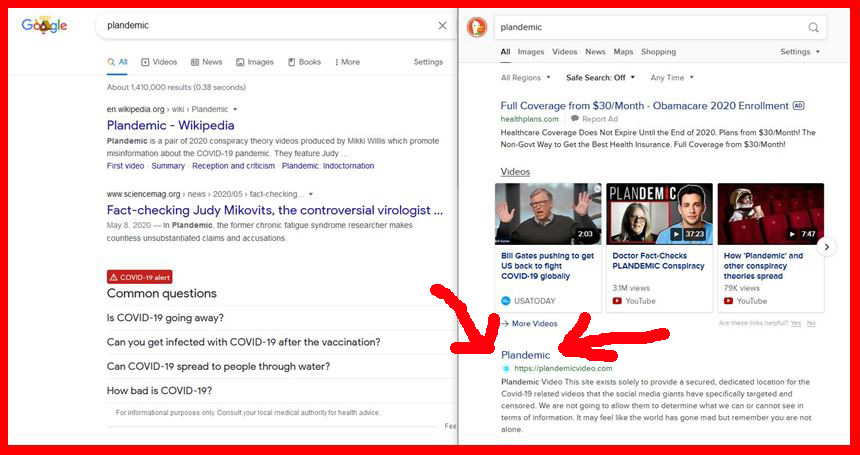Open the plandemicvideo.com Plandemic result
The image size is (860, 455).
click(525, 355)
